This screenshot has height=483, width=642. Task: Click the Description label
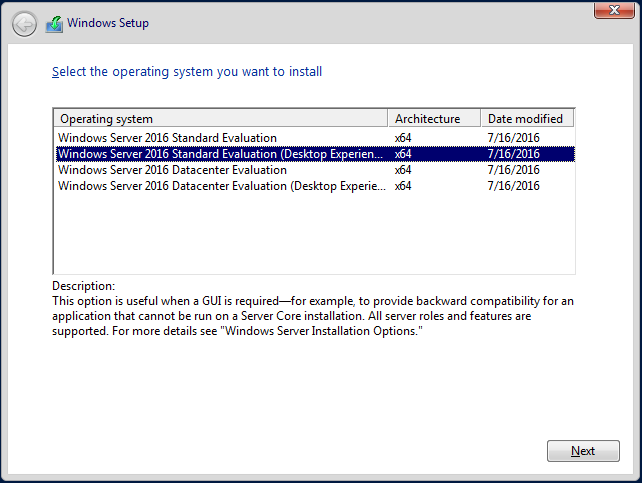tap(84, 286)
